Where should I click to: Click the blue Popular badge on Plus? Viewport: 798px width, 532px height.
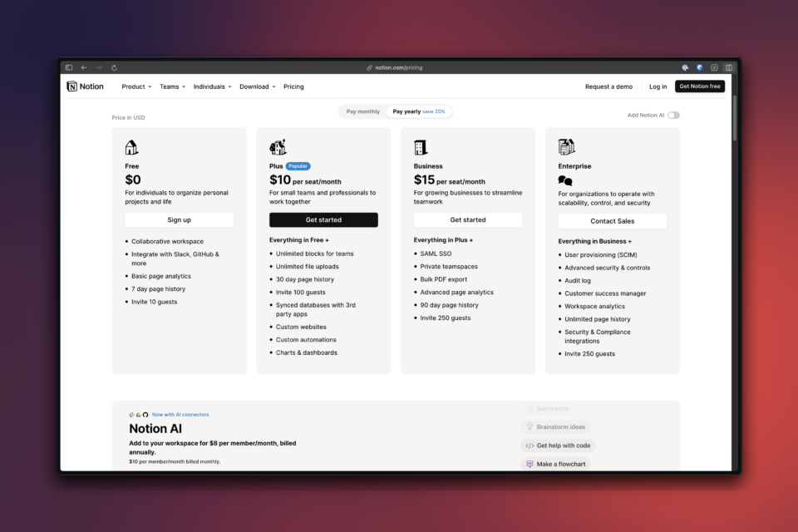tap(298, 166)
